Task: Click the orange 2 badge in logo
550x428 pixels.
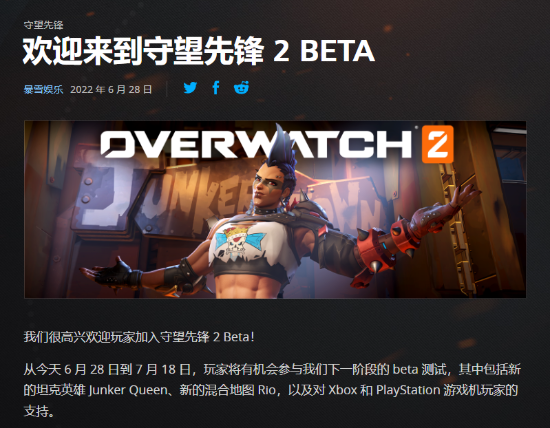Action: [437, 144]
